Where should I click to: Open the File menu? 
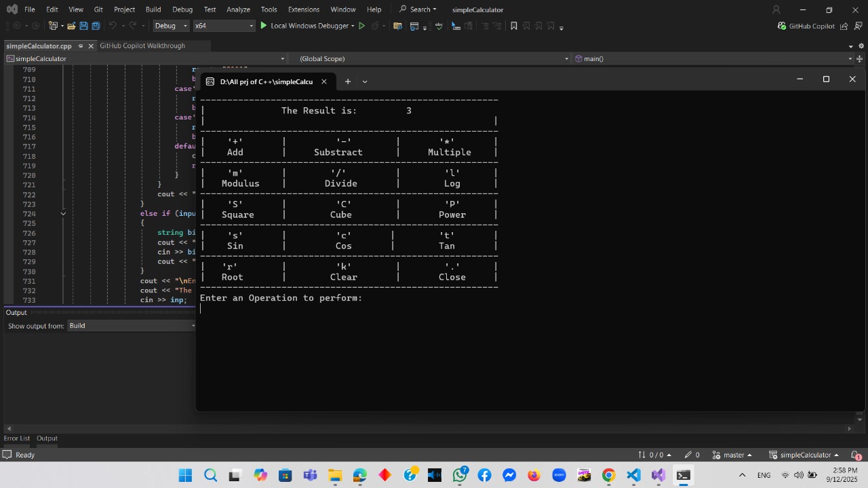point(29,10)
